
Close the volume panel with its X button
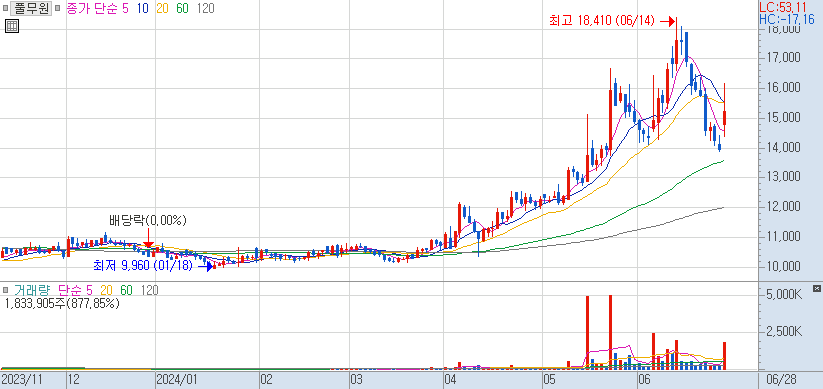(x=816, y=288)
